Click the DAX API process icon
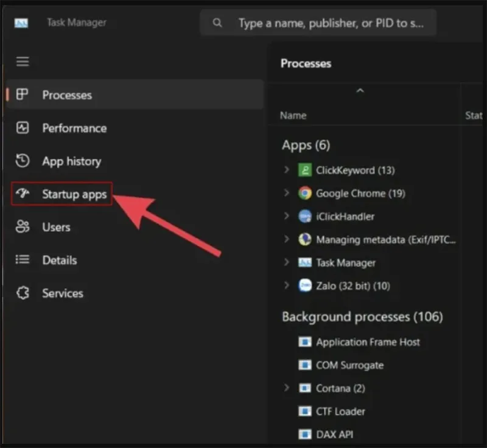Viewport: 487px width, 448px height. click(x=305, y=435)
